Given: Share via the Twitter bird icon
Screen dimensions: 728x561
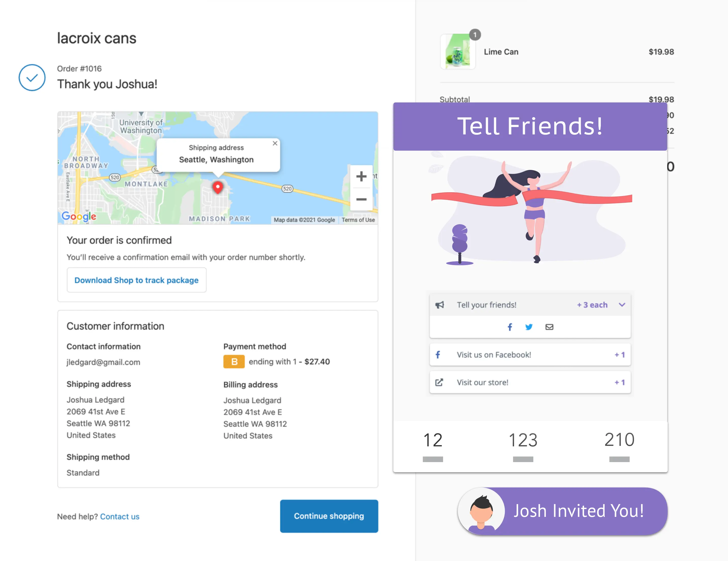Looking at the screenshot, I should (529, 327).
